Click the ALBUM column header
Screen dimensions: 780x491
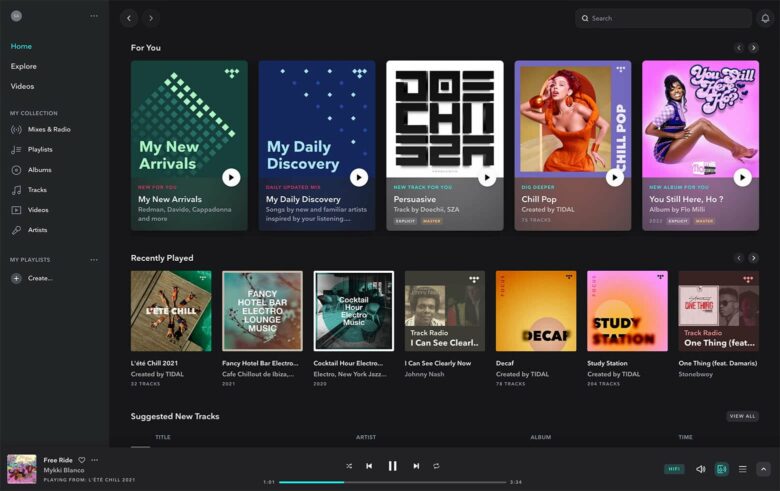[540, 437]
